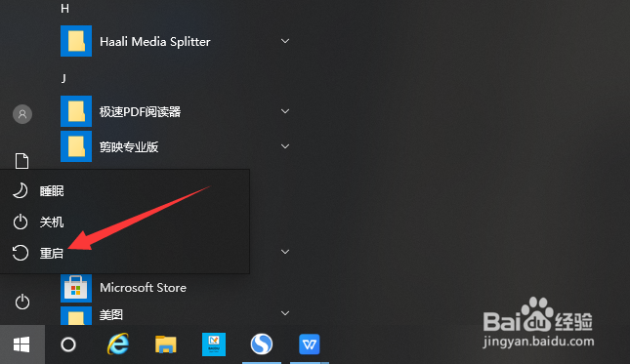Image resolution: width=630 pixels, height=364 pixels.
Task: Expand the 美图 folder chevron
Action: [285, 313]
